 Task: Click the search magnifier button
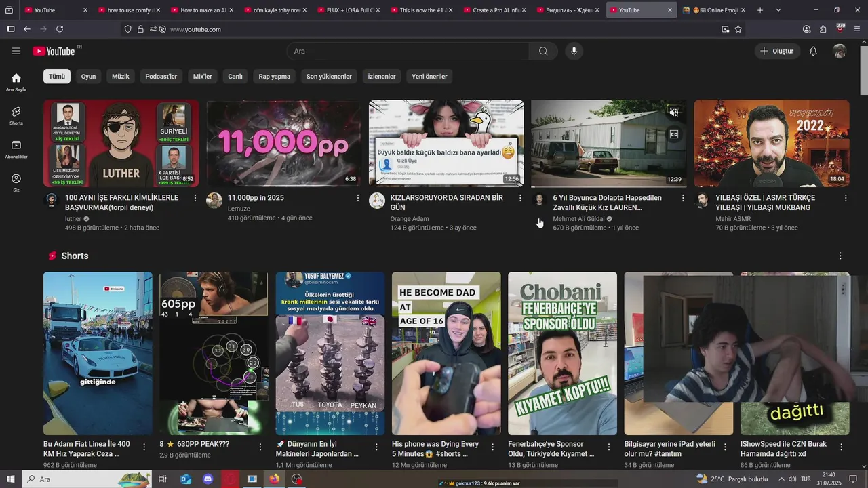click(x=543, y=52)
